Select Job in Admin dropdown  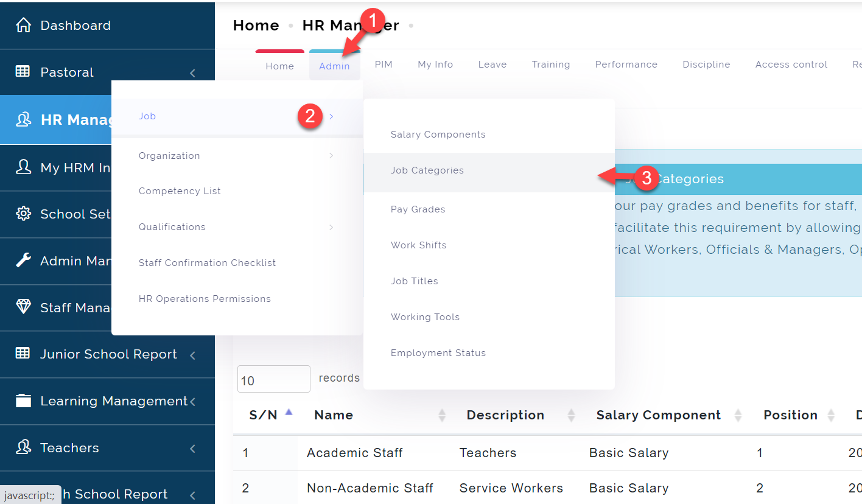tap(237, 116)
